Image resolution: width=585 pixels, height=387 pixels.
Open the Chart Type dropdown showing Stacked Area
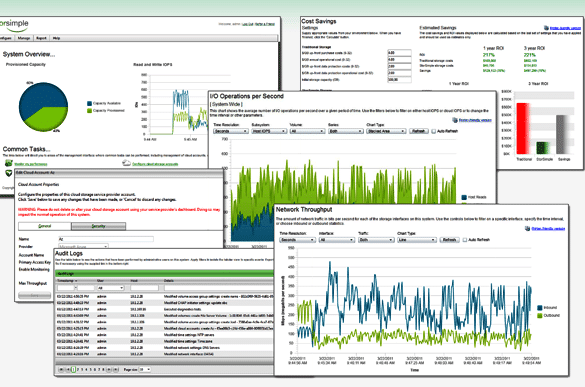[x=386, y=131]
